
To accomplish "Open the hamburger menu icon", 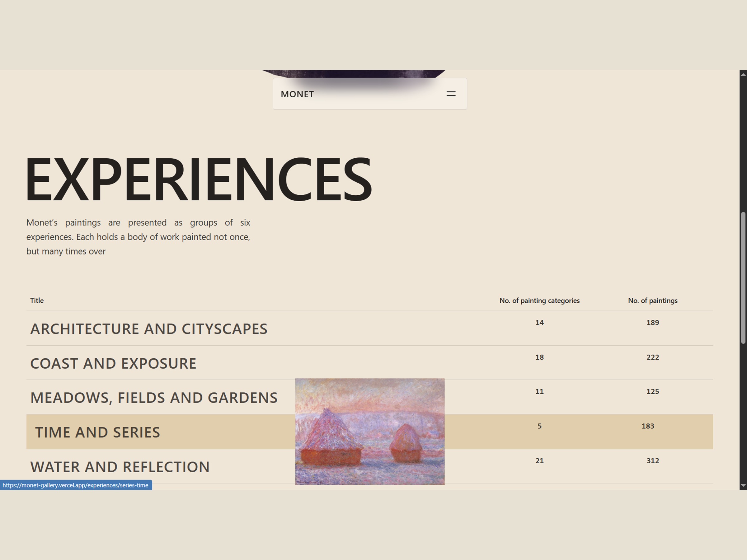I will pos(451,94).
